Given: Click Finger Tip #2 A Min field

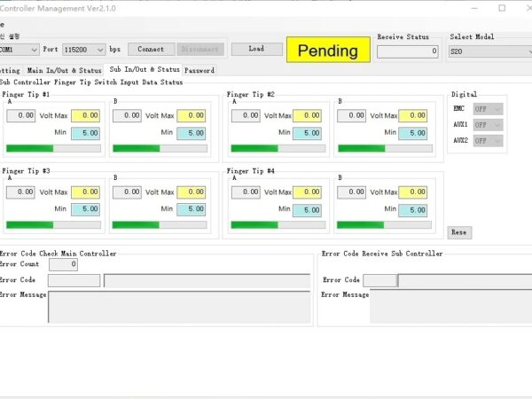Looking at the screenshot, I should point(307,133).
